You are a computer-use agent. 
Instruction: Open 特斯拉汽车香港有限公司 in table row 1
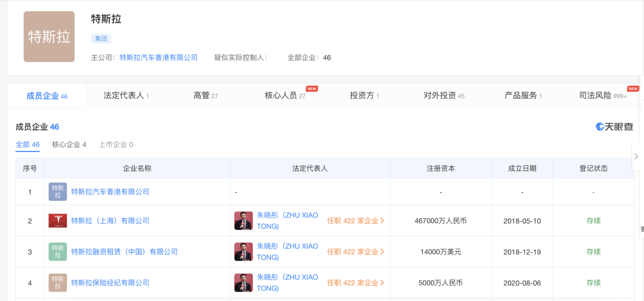pyautogui.click(x=110, y=192)
